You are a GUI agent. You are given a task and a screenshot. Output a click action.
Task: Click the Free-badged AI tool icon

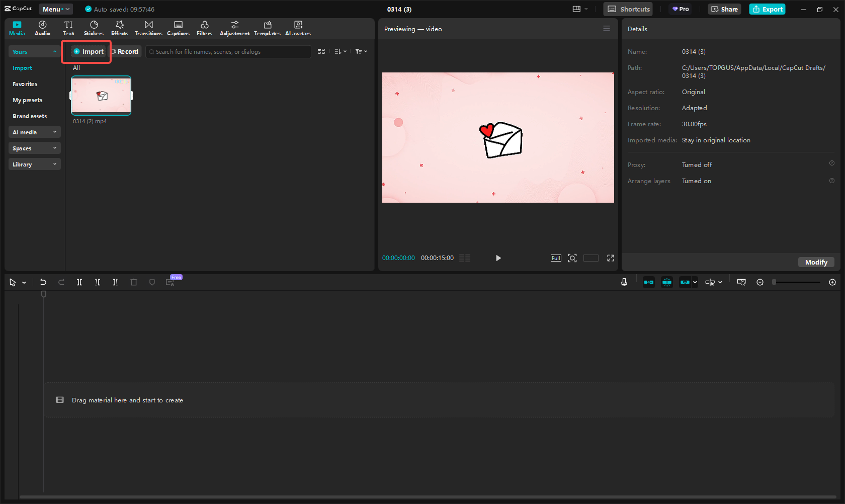(x=171, y=282)
